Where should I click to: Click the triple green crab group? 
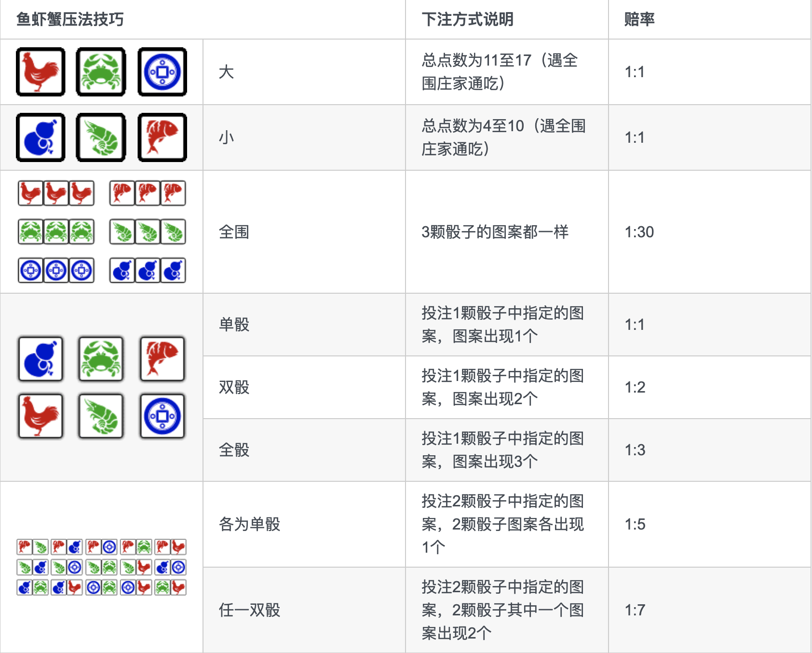tap(56, 232)
